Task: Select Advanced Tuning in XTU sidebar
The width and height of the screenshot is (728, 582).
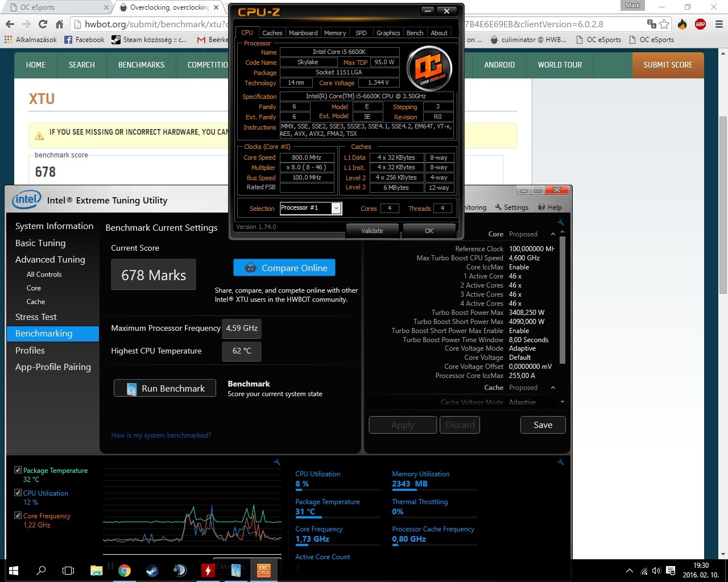Action: [x=50, y=260]
